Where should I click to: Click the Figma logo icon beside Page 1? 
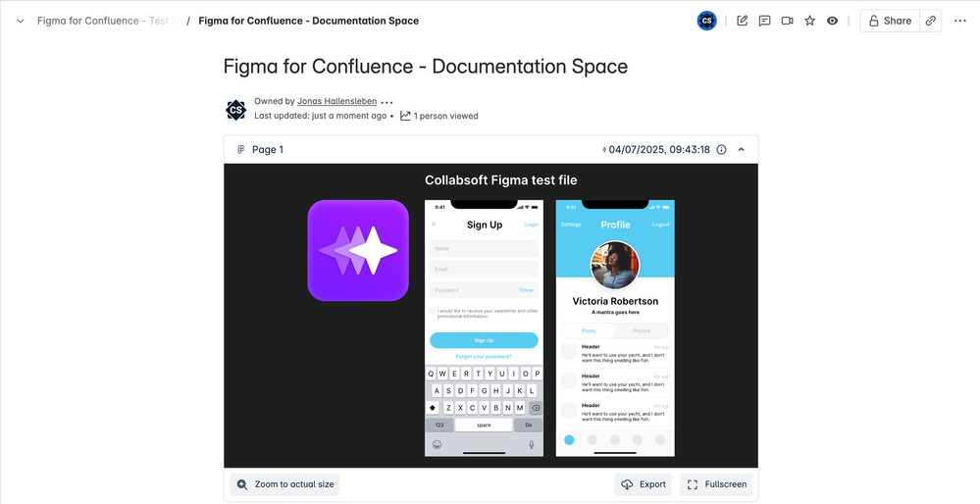click(x=240, y=150)
